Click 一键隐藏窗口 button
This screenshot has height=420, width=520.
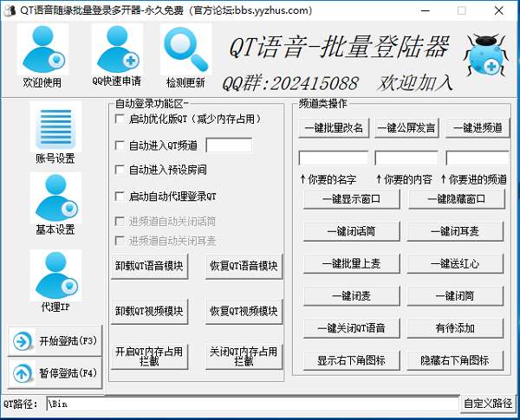coord(457,199)
